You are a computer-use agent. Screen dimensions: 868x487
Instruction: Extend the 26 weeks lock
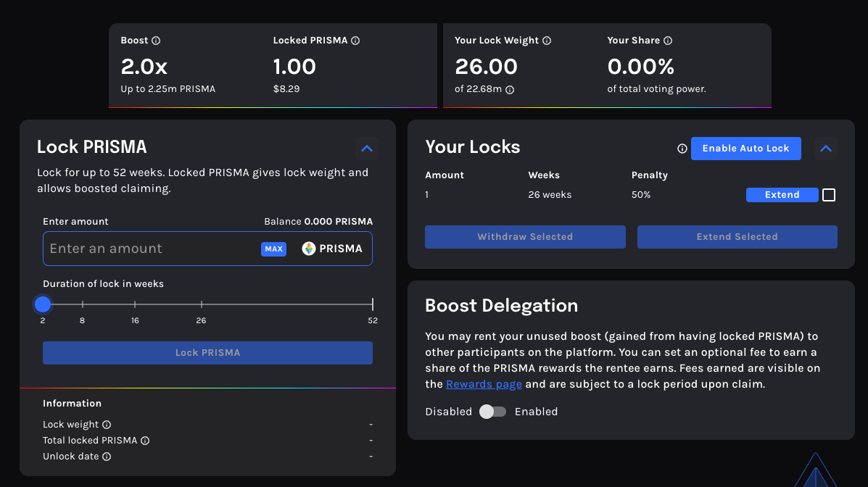[x=782, y=195]
